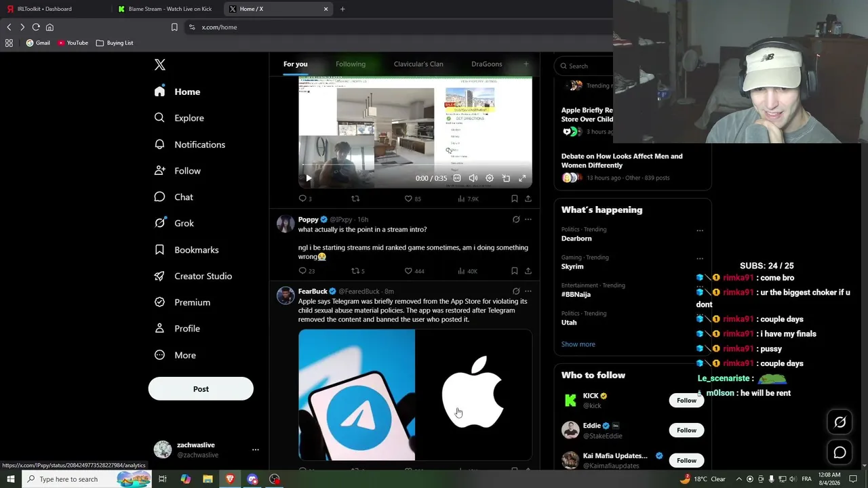This screenshot has width=868, height=488.
Task: View analytics of 7.9K views post
Action: point(468,199)
